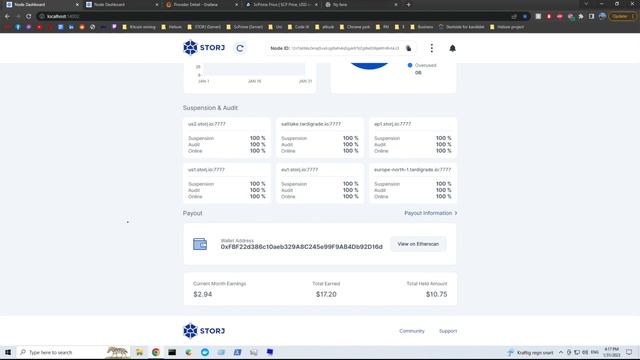Close the first Node Dashboard tab
Screen dimensions: 640x360
[77, 4]
